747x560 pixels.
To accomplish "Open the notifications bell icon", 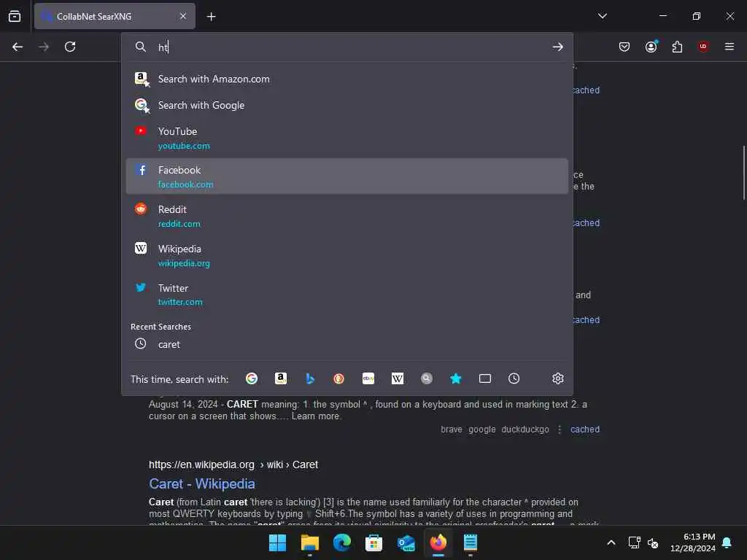I will coord(727,542).
